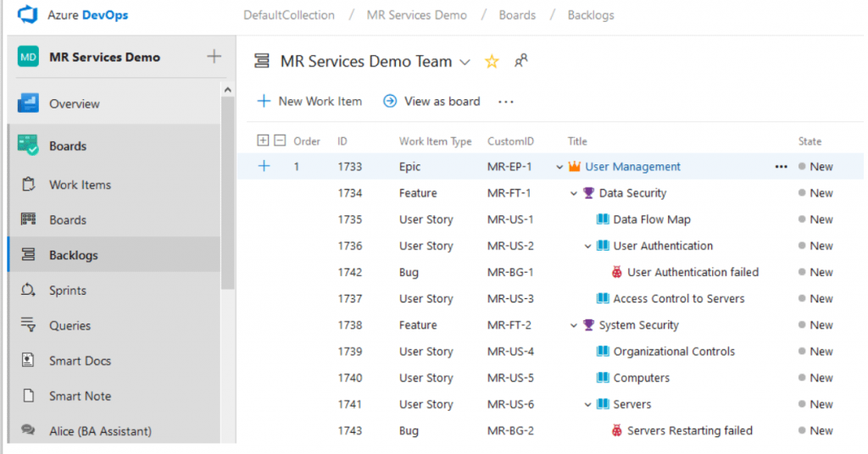This screenshot has height=454, width=868.
Task: Toggle the favorite star for team backlog
Action: point(492,61)
